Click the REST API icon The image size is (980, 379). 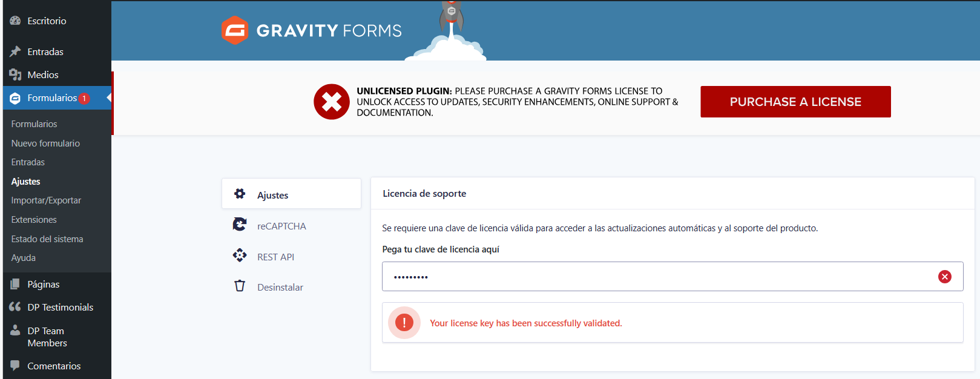pos(240,255)
